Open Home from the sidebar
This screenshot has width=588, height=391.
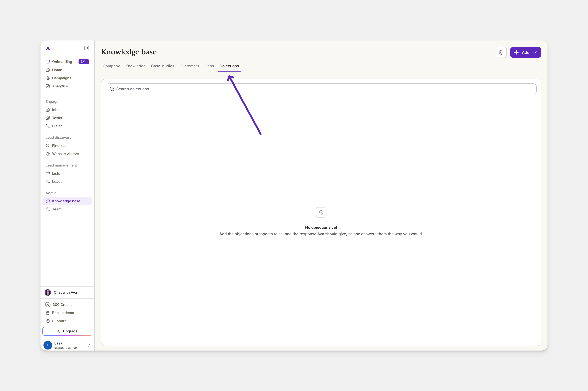pos(67,70)
